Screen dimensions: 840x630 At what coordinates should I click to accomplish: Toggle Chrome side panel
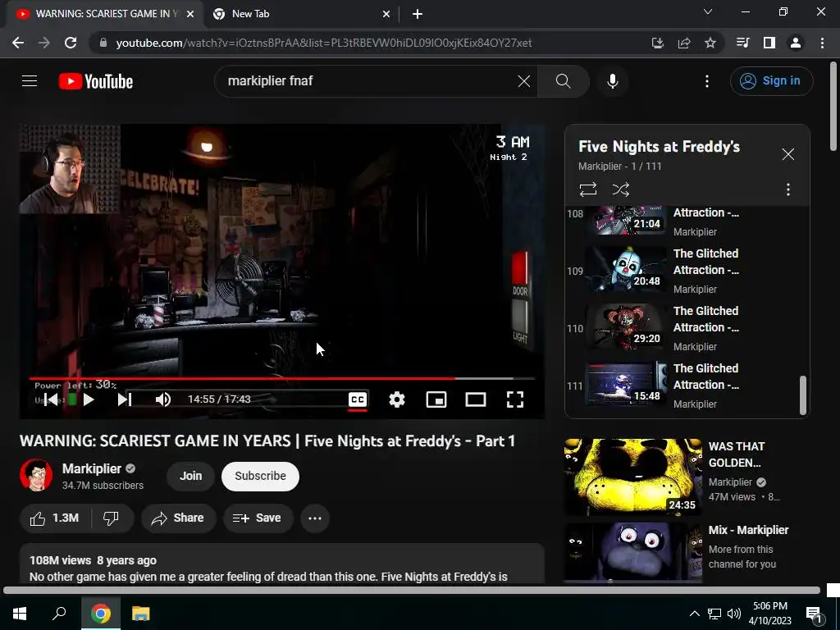[x=769, y=43]
